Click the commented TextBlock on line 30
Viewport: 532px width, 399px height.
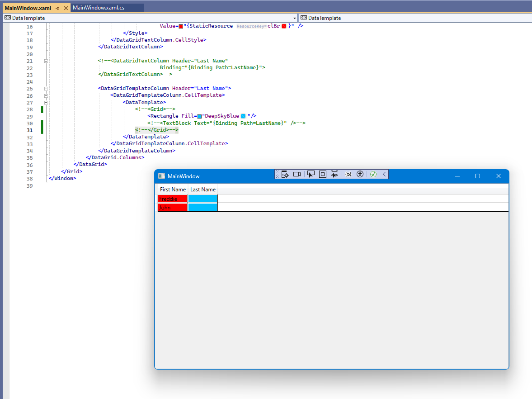point(226,123)
